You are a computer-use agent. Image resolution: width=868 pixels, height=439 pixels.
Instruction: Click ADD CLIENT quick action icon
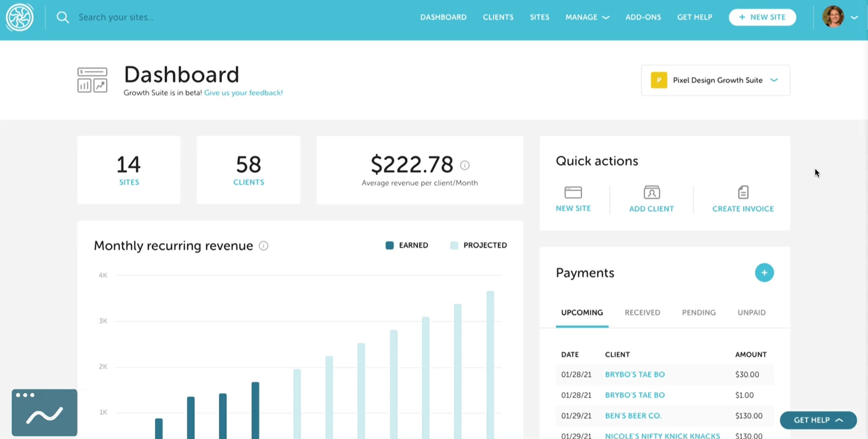[651, 192]
